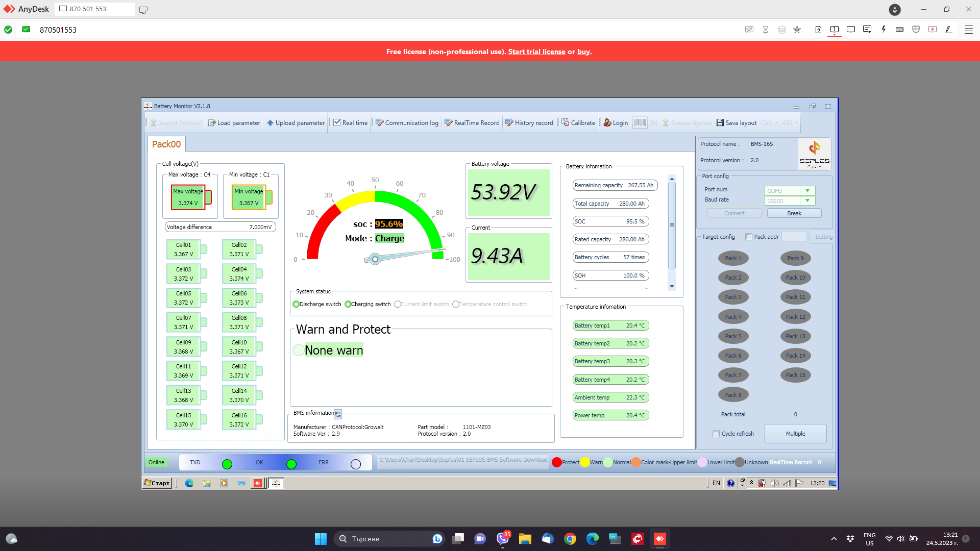Refresh BMS information with the small icon
The height and width of the screenshot is (551, 980).
[338, 414]
